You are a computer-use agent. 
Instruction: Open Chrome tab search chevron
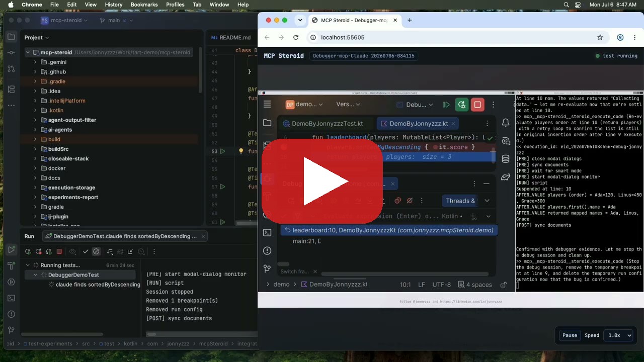click(300, 20)
